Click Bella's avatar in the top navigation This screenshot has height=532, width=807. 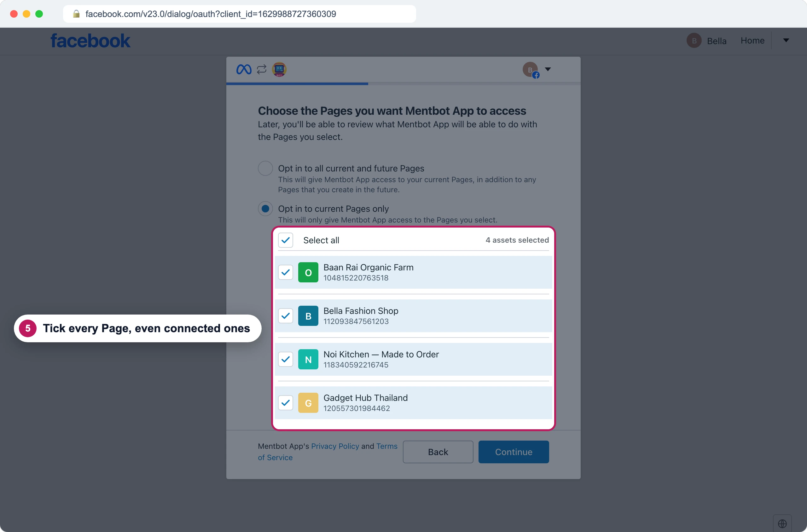(x=694, y=41)
